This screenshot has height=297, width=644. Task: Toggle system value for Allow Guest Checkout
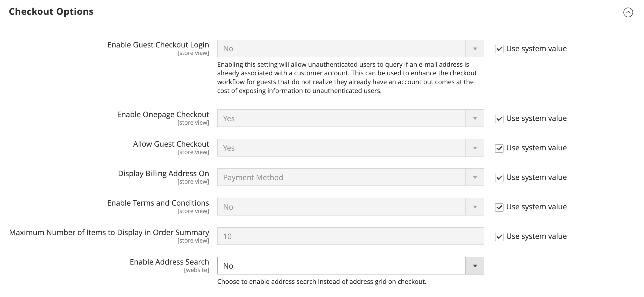[x=499, y=148]
